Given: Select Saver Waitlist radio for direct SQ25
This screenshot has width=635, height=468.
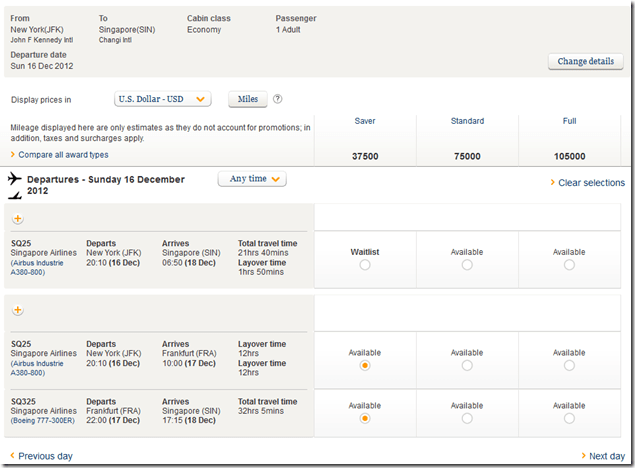Looking at the screenshot, I should 364,265.
